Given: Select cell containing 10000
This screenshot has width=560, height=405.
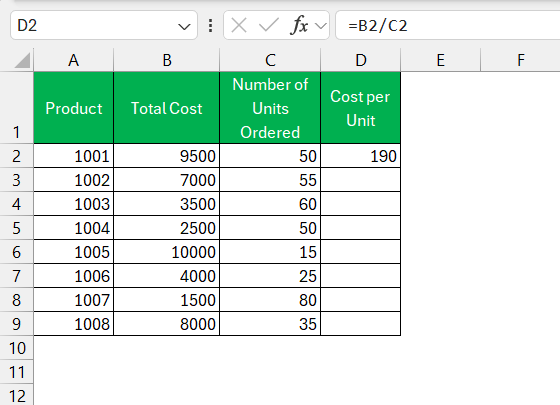Looking at the screenshot, I should [166, 252].
